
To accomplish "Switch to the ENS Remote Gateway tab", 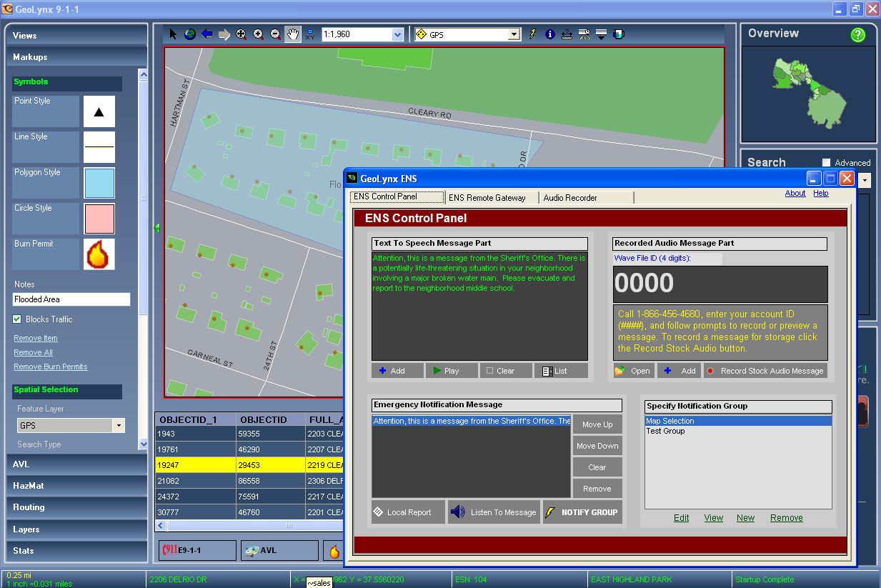I will 487,198.
